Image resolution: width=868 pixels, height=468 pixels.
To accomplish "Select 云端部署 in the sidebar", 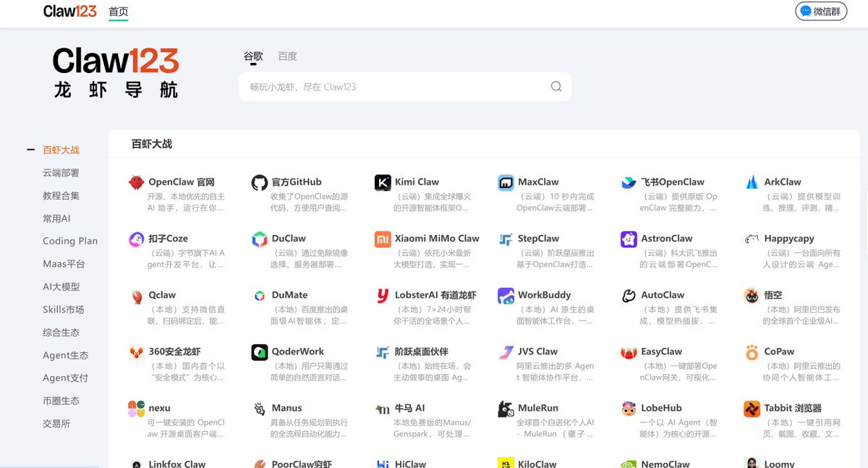I will (61, 173).
